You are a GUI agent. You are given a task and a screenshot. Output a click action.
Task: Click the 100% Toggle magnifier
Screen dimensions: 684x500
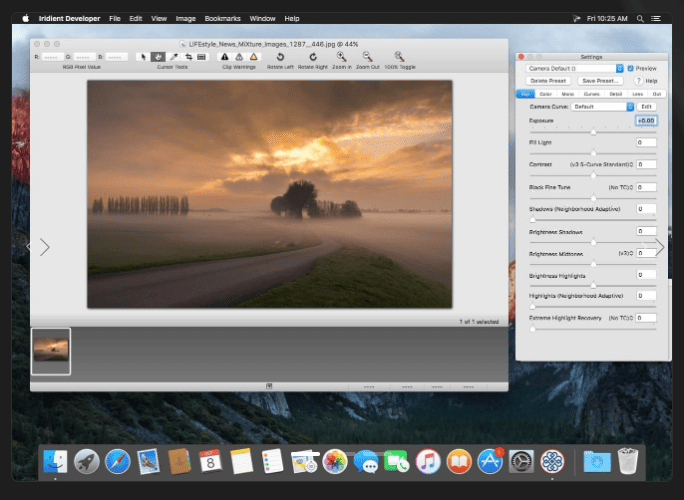point(399,56)
